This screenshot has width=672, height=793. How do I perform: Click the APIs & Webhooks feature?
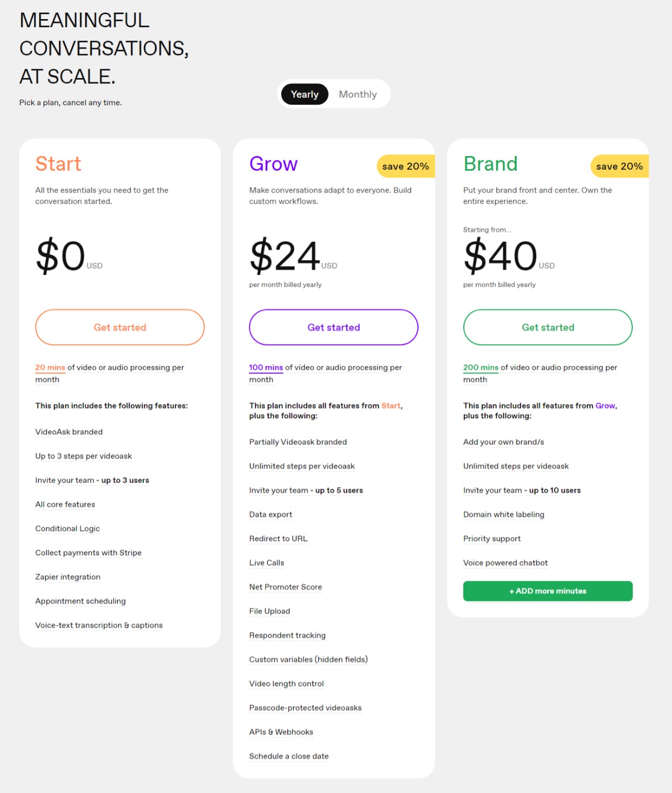(281, 732)
